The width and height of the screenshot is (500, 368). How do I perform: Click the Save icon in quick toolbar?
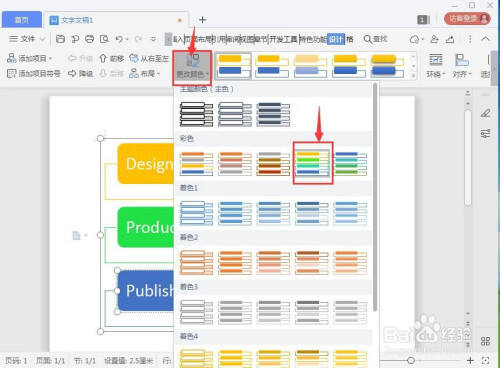60,39
